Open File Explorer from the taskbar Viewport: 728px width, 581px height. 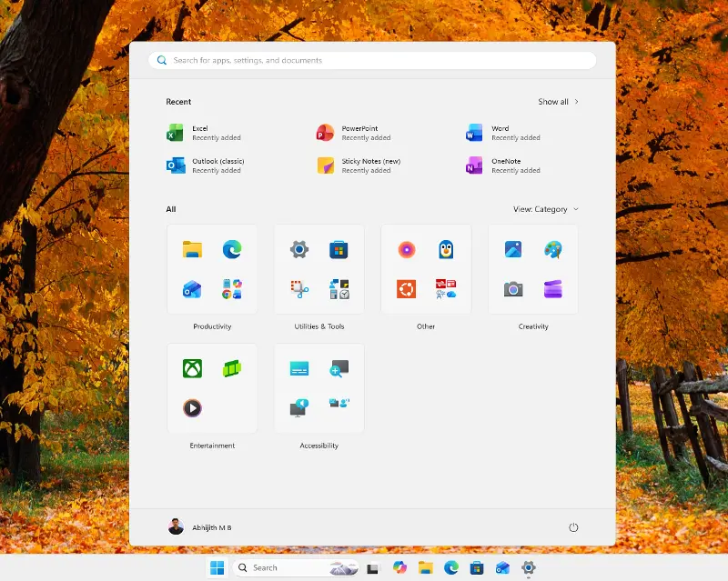[425, 567]
